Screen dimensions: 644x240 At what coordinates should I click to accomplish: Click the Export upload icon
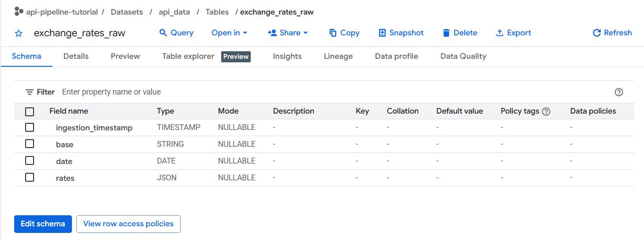(500, 33)
